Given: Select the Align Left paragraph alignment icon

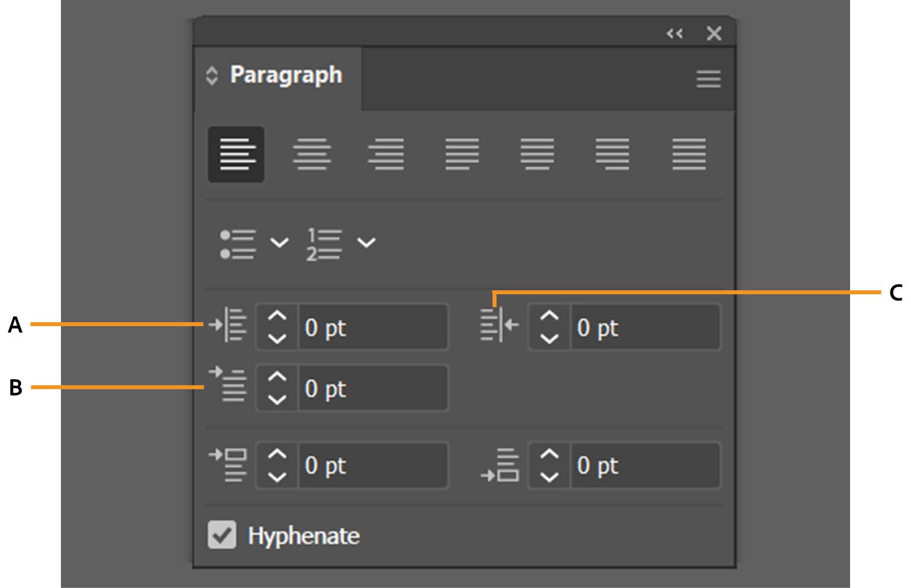Looking at the screenshot, I should (x=235, y=155).
